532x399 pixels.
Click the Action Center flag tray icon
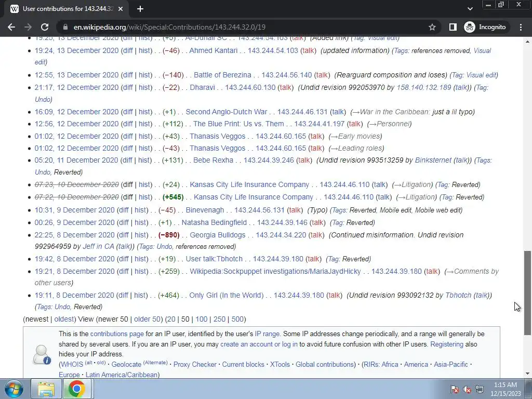(455, 390)
